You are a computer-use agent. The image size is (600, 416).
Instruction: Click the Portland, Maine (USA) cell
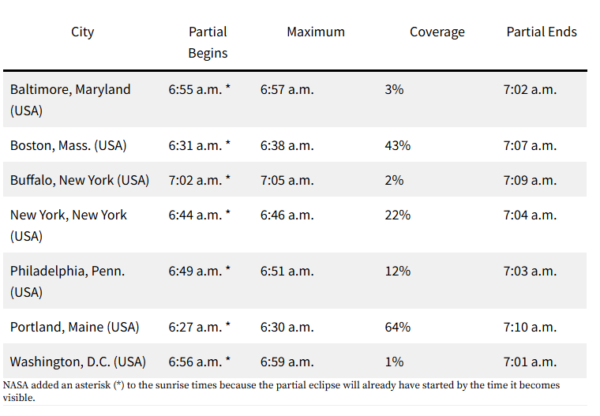(x=75, y=327)
